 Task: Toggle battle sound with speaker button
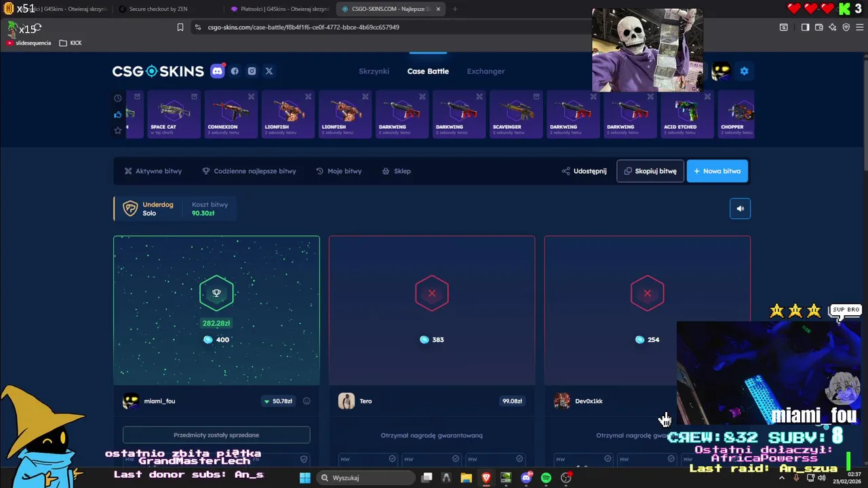click(741, 209)
